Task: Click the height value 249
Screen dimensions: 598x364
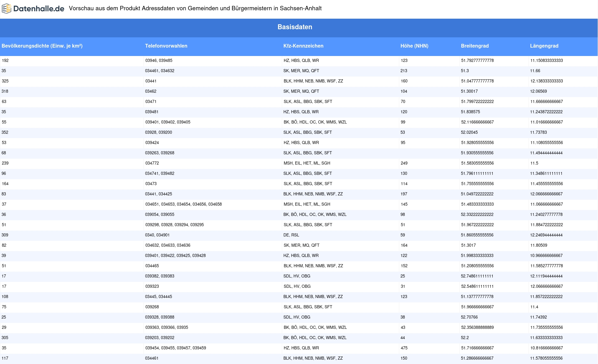Action: pyautogui.click(x=404, y=163)
